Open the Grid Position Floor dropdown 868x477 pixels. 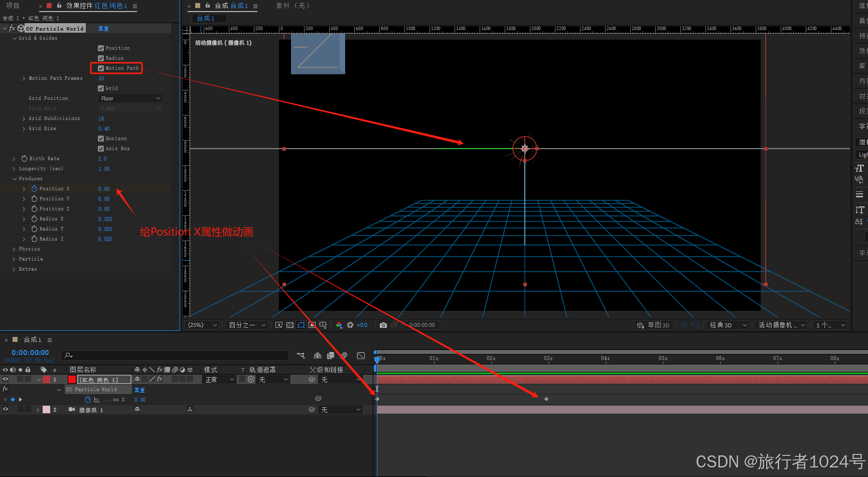(x=130, y=98)
